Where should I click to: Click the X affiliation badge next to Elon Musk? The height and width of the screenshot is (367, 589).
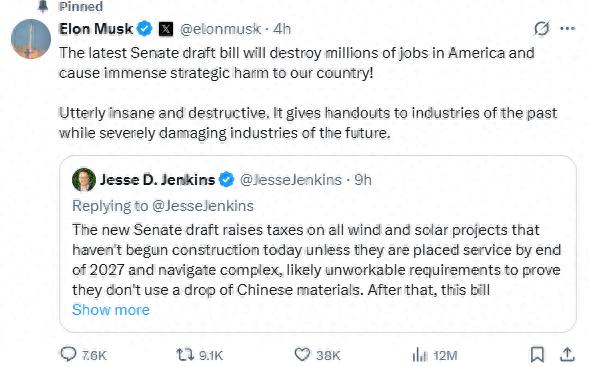coord(166,29)
